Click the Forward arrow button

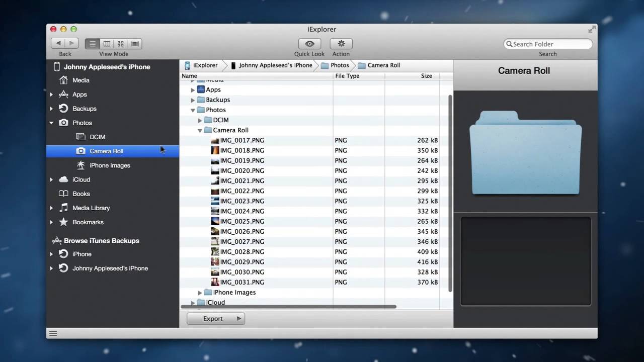click(72, 44)
